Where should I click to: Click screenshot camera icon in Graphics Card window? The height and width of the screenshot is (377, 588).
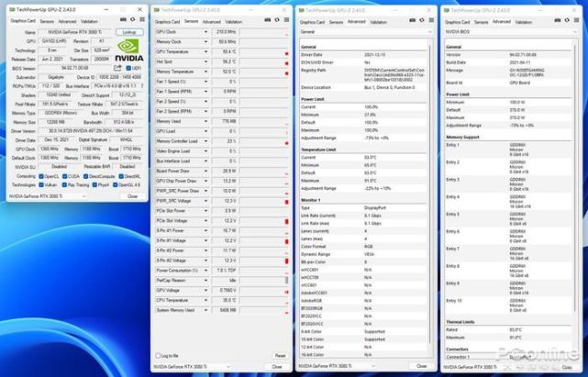click(x=123, y=19)
